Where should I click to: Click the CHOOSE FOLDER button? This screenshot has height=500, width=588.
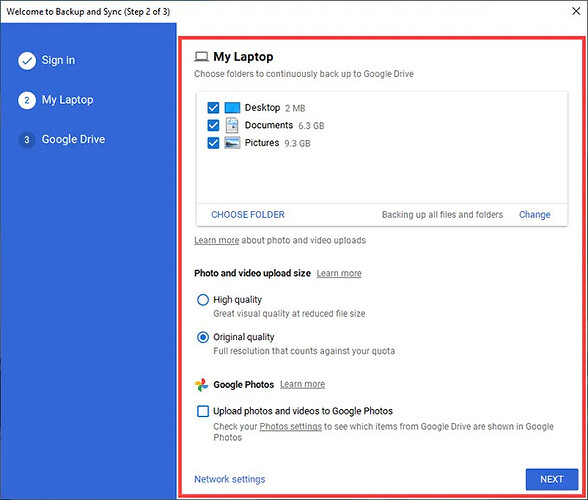point(248,215)
